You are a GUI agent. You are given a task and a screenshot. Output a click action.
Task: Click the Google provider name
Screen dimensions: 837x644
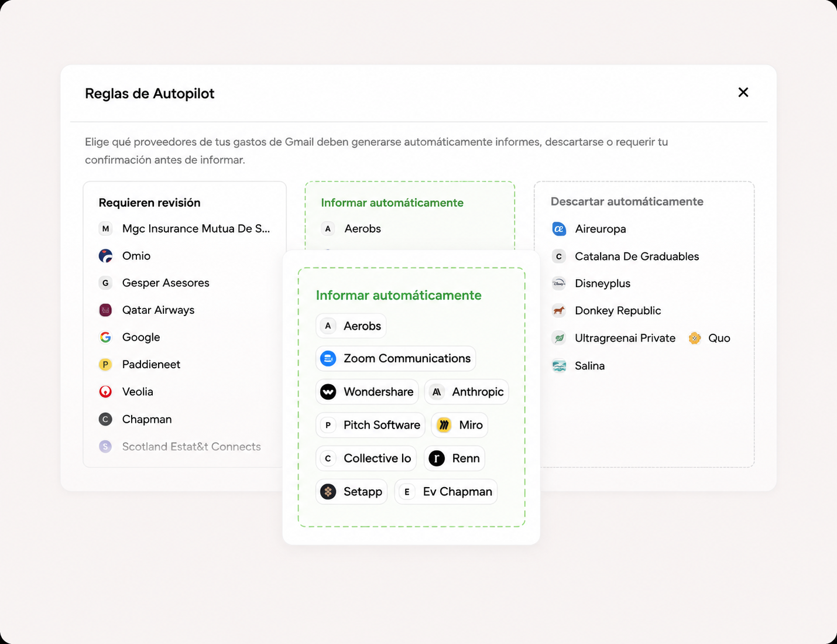141,337
